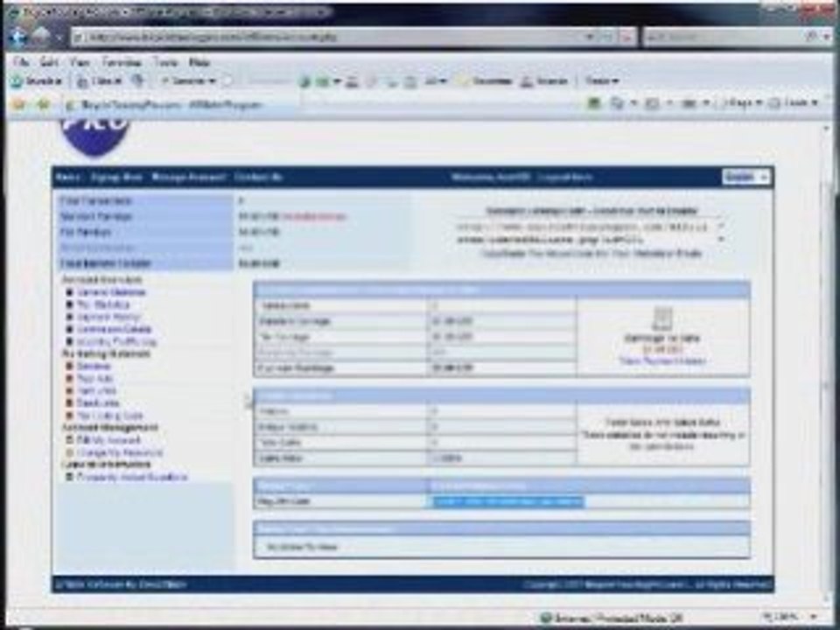Screen dimensions: 840x630
Task: Click the browser Back arrow button
Action: (17, 37)
